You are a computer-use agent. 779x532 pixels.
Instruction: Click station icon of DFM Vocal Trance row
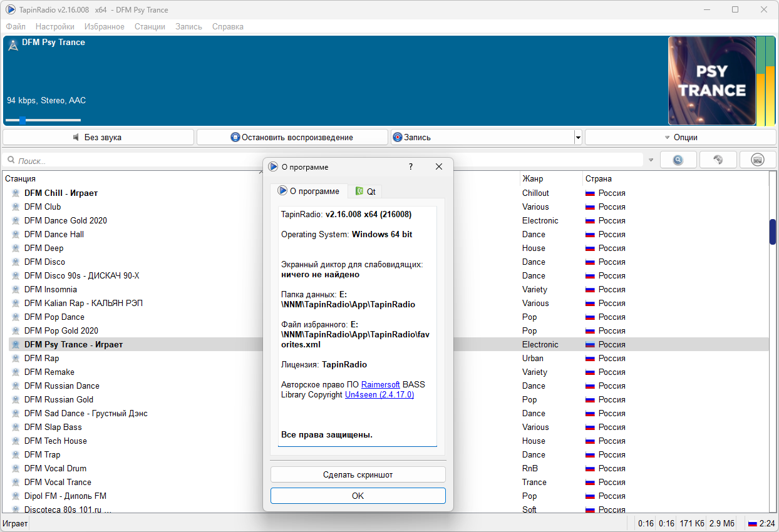tap(16, 483)
